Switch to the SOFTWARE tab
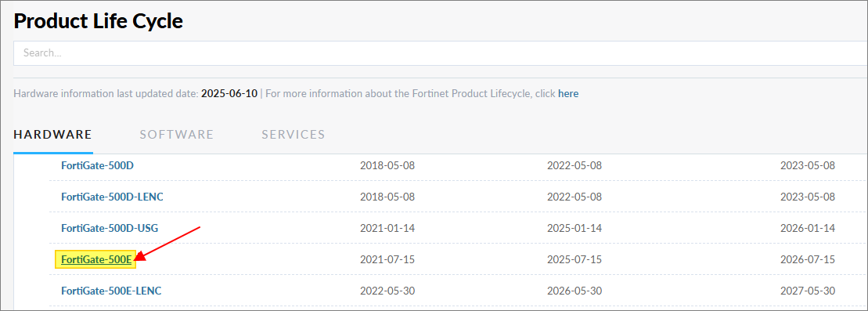Image resolution: width=868 pixels, height=311 pixels. coord(177,135)
